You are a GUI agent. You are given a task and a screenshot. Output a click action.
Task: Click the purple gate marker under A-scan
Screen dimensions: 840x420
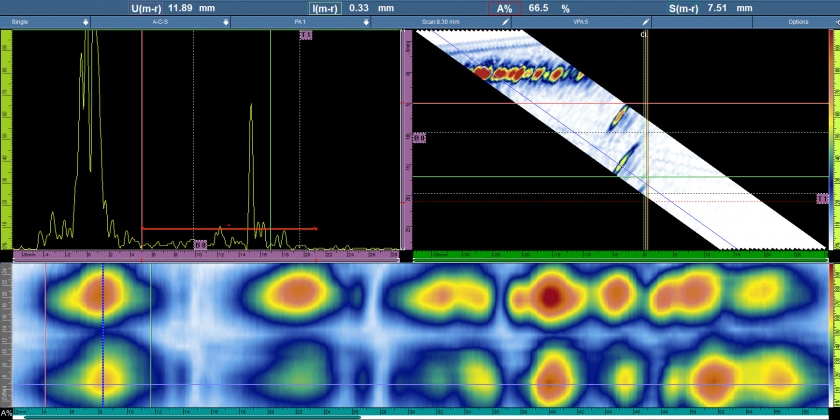click(200, 244)
